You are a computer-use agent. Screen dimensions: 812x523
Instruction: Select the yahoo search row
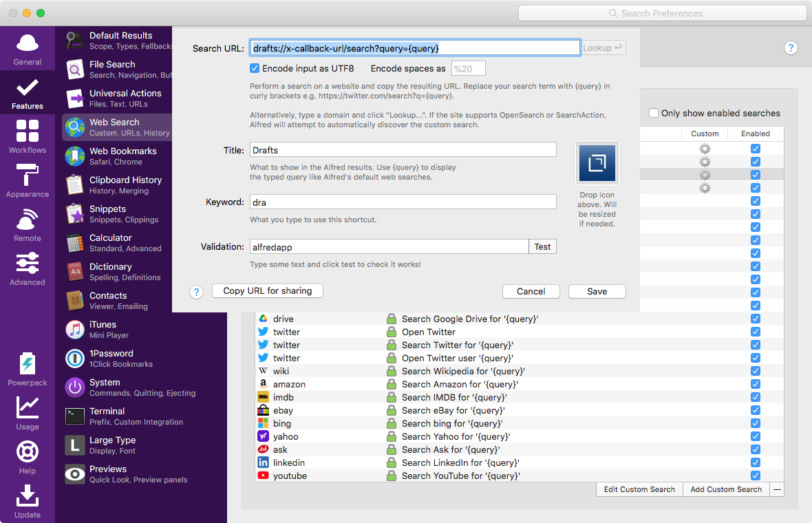(x=520, y=436)
